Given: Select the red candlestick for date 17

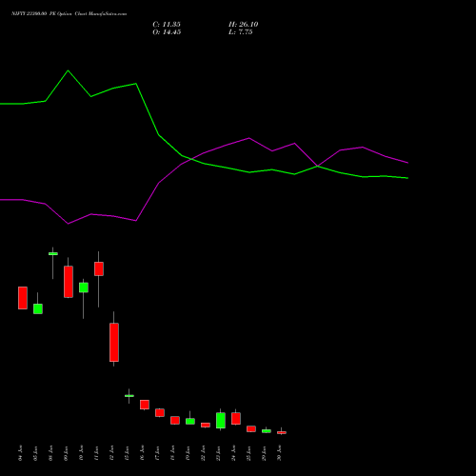Looking at the screenshot, I should point(160,412).
